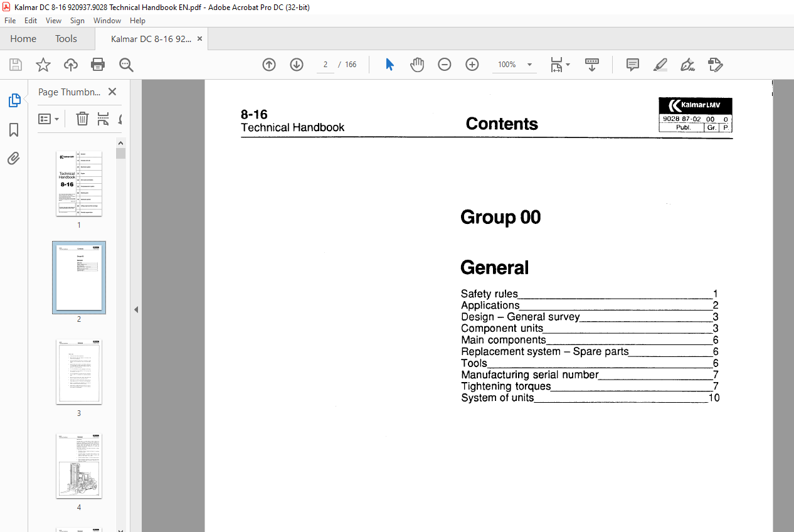
Task: Click 'Replacement system – Spare parts' entry
Action: click(590, 351)
